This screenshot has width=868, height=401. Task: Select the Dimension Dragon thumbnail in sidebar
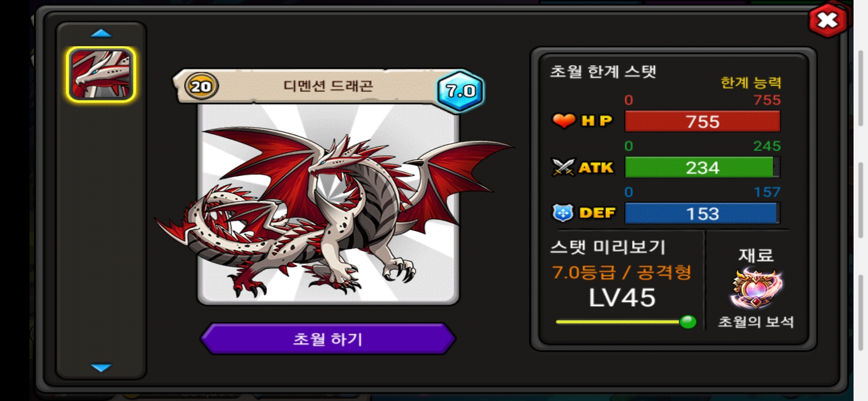click(x=101, y=74)
